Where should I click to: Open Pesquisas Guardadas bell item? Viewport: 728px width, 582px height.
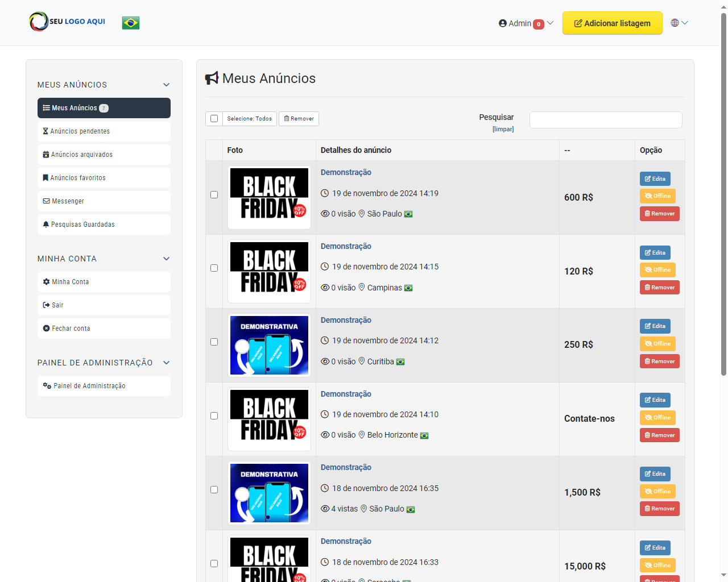tap(104, 225)
